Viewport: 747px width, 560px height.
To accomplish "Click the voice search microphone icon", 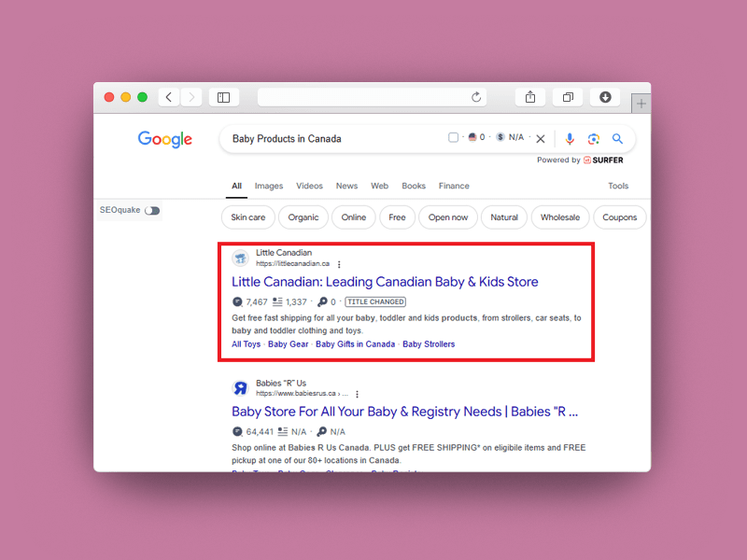I will point(570,139).
